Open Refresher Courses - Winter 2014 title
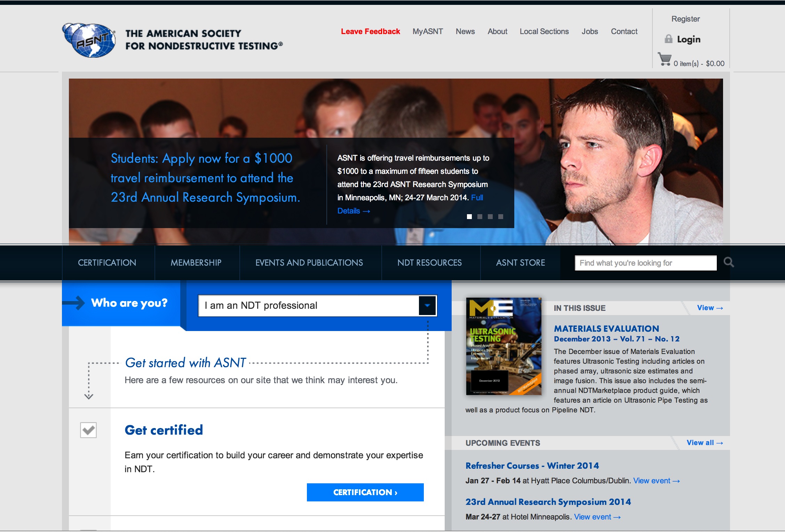Viewport: 785px width, 532px height. [532, 466]
